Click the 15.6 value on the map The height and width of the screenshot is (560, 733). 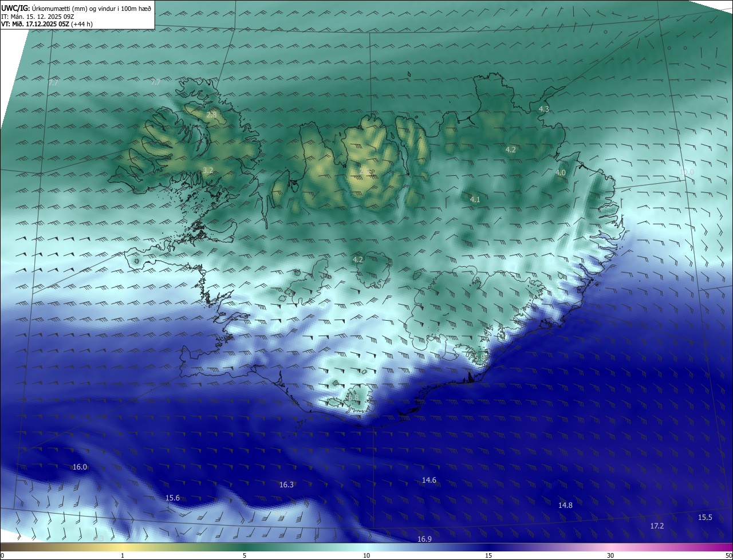pyautogui.click(x=172, y=498)
